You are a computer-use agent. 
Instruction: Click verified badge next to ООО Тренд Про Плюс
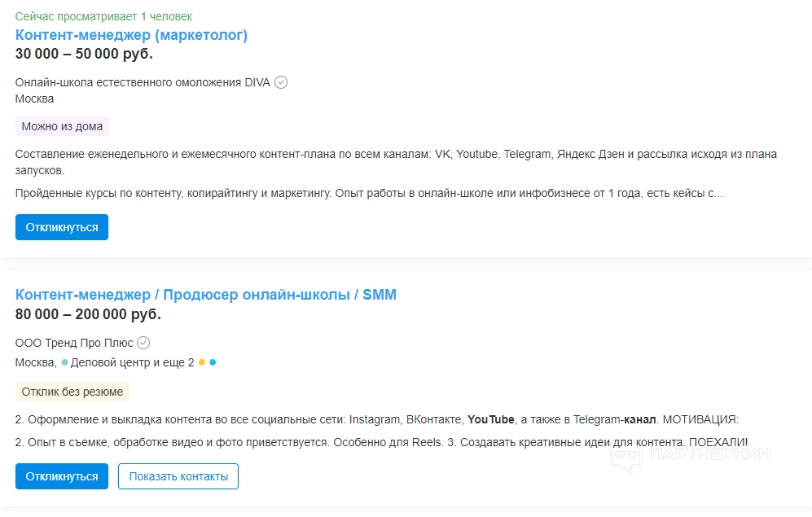coord(143,343)
